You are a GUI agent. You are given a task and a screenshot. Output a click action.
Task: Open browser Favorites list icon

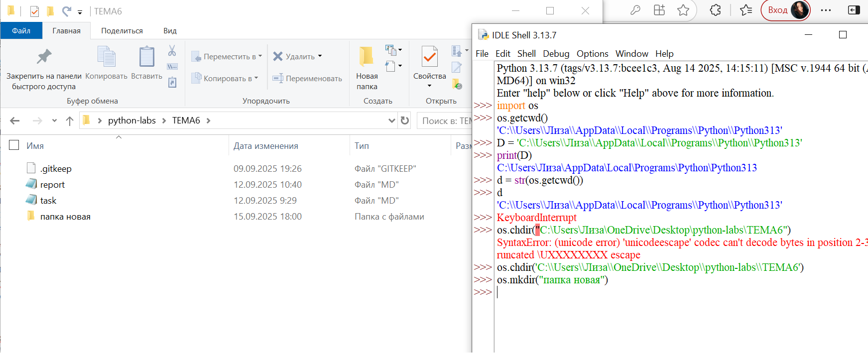[745, 10]
